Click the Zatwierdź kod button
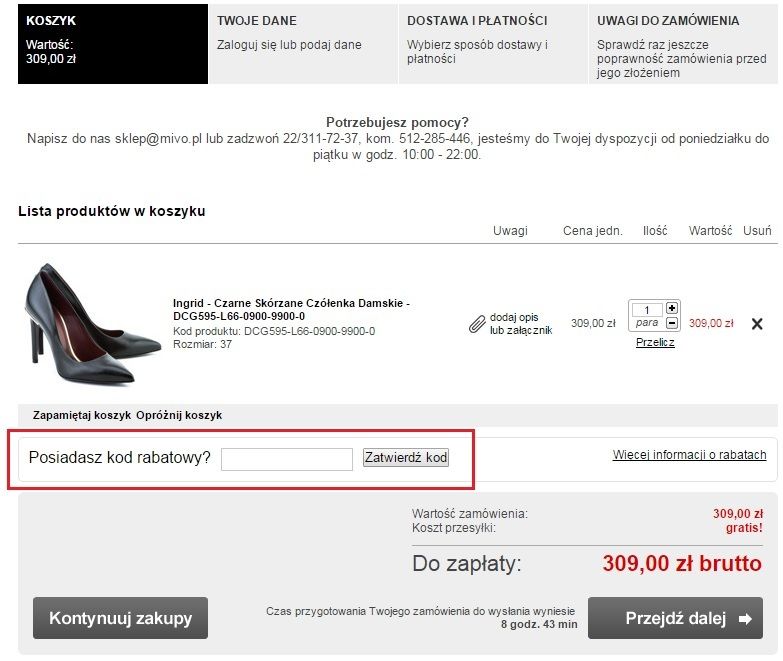 point(405,457)
